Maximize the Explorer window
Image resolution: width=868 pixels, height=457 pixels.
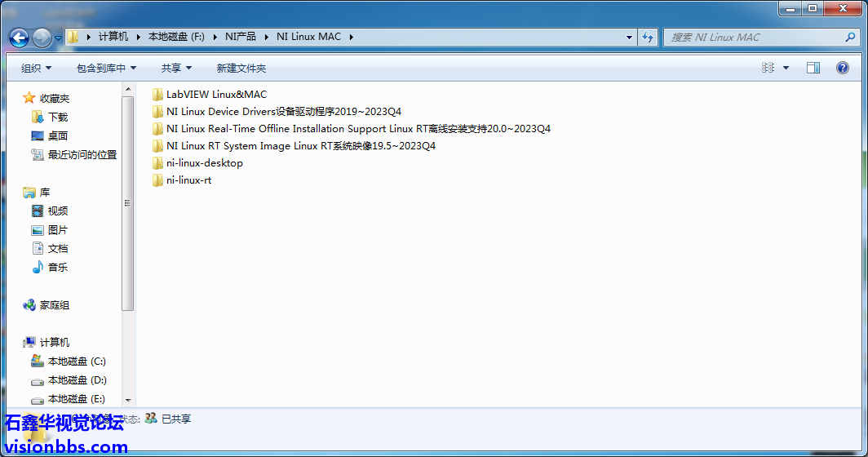(812, 8)
